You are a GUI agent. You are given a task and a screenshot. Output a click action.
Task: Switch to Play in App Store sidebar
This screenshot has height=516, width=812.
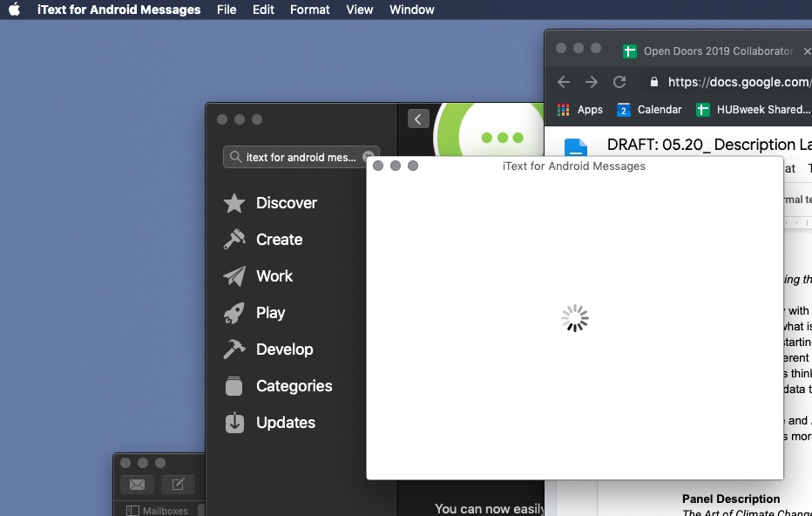point(254,313)
